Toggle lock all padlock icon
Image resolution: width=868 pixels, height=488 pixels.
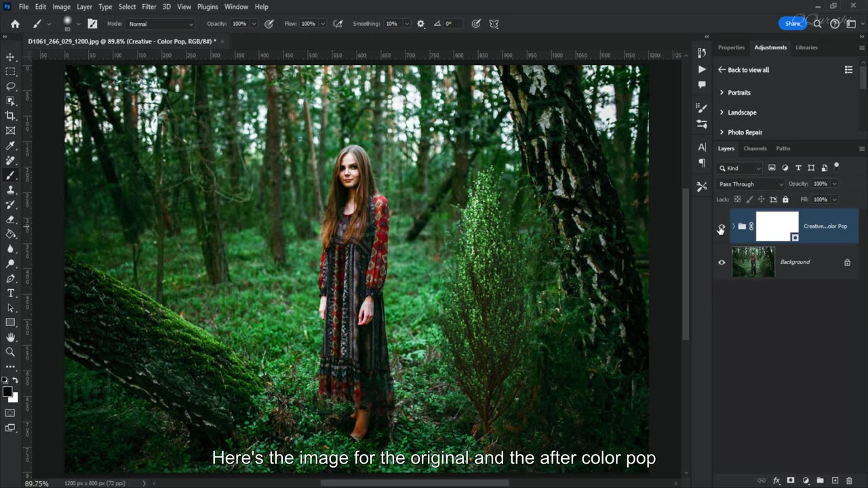click(785, 199)
